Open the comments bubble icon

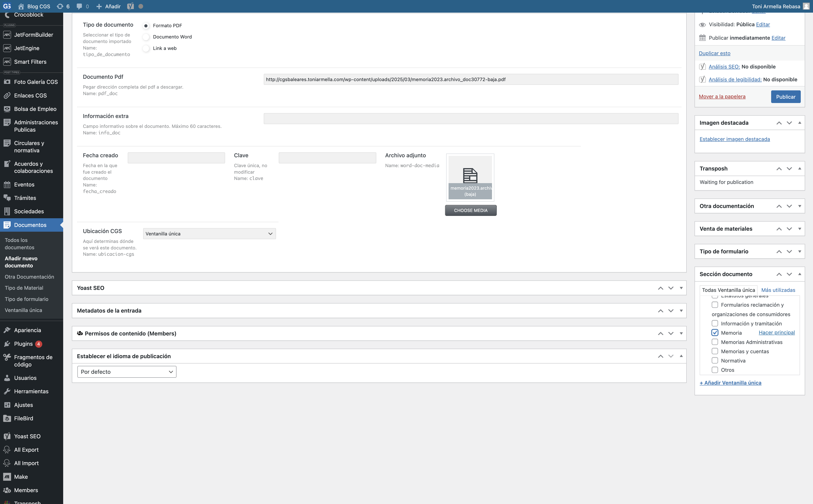pos(79,6)
